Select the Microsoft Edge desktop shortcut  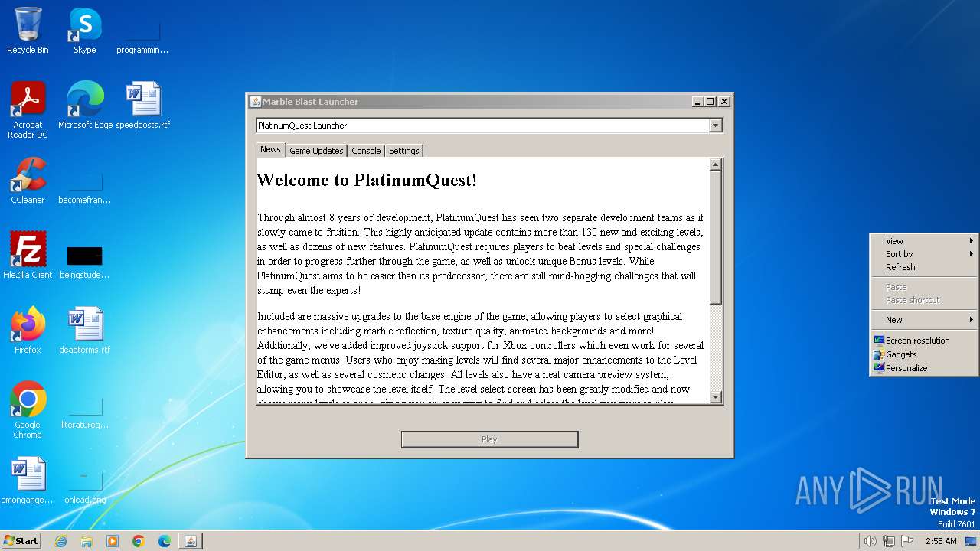click(85, 105)
